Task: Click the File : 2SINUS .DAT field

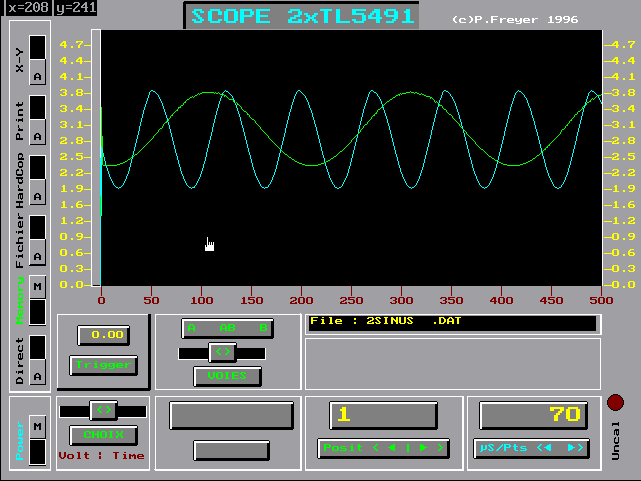Action: 451,323
